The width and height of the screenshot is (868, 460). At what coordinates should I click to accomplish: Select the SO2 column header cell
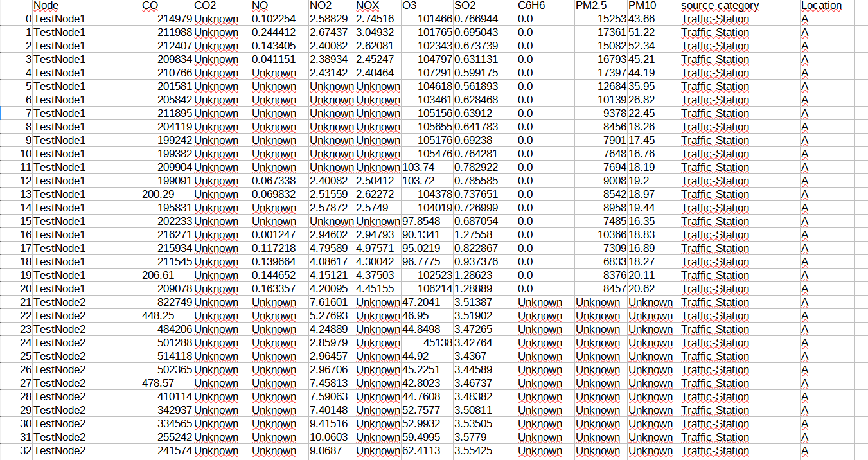(x=484, y=6)
